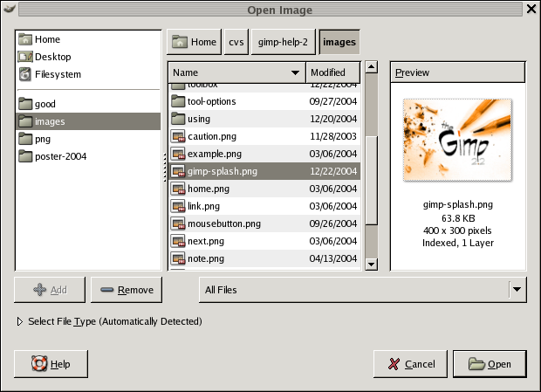The width and height of the screenshot is (541, 392).
Task: Click the caution.png file icon
Action: 178,136
